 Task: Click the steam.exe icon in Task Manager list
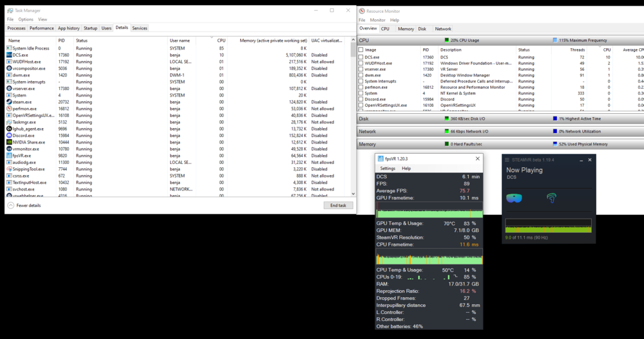click(9, 102)
